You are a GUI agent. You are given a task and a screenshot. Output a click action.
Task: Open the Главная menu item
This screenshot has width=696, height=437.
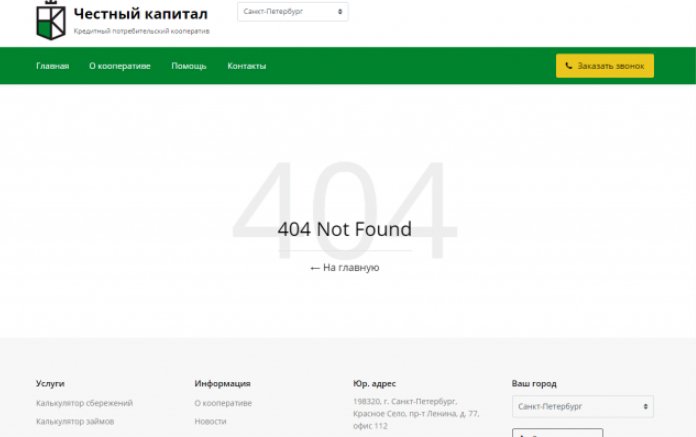click(52, 66)
